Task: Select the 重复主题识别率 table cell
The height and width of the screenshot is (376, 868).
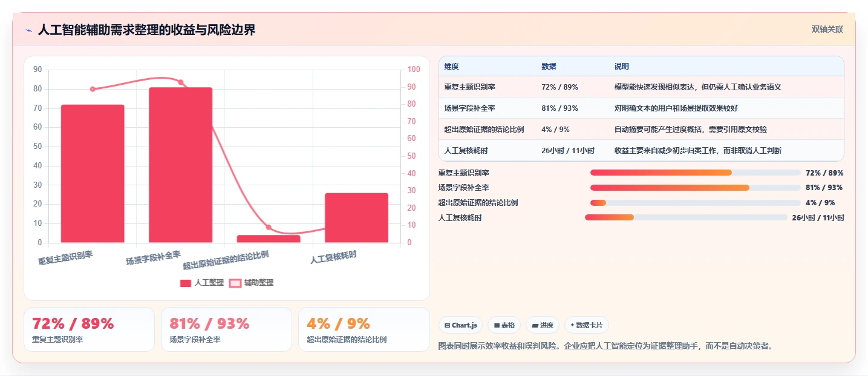Action: (x=469, y=87)
